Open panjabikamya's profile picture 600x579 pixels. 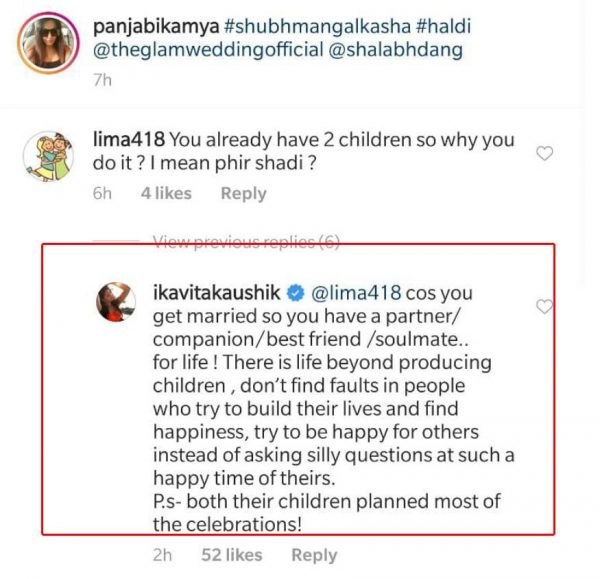[48, 42]
